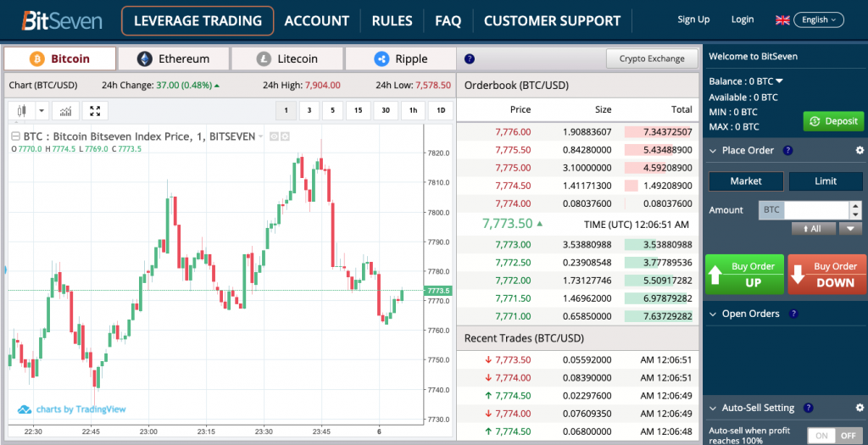Open chart style dropdown arrow
Image resolution: width=868 pixels, height=445 pixels.
coord(42,111)
